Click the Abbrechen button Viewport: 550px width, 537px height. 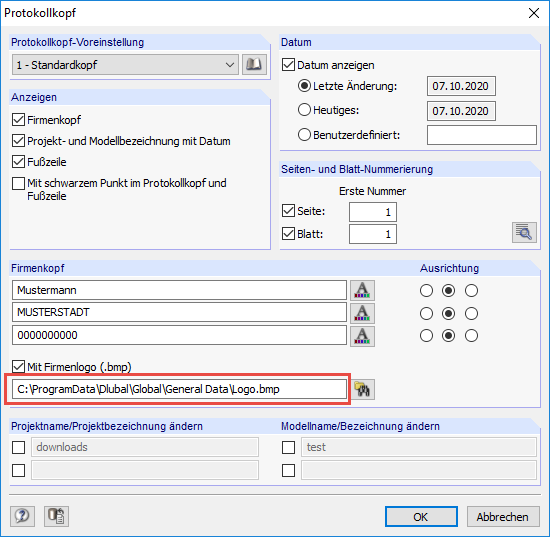(x=503, y=516)
